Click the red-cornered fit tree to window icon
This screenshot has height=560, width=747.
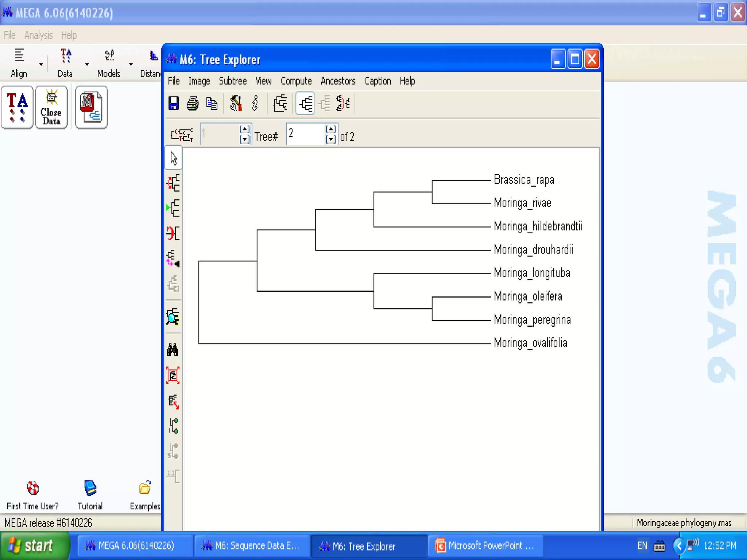tap(173, 375)
